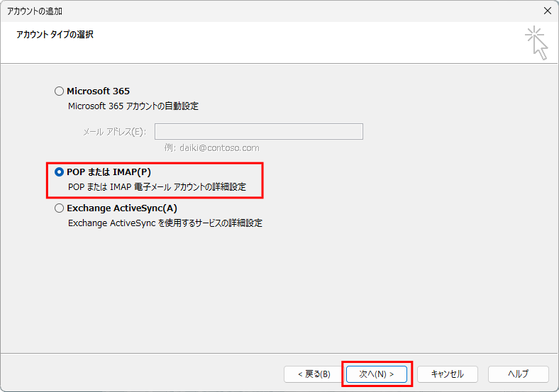This screenshot has height=392, width=559.
Task: Click the Microsoft 365 アカウントの自動設定 description
Action: [133, 106]
